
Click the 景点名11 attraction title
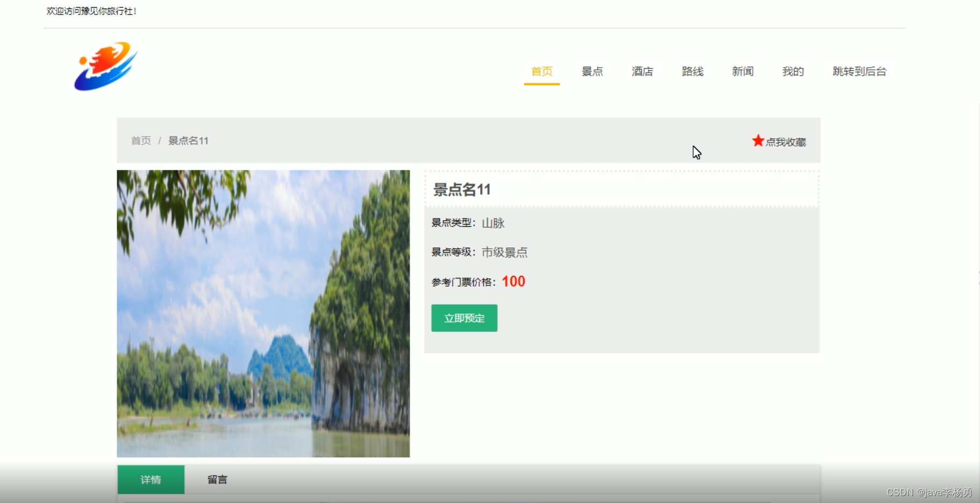pos(461,190)
